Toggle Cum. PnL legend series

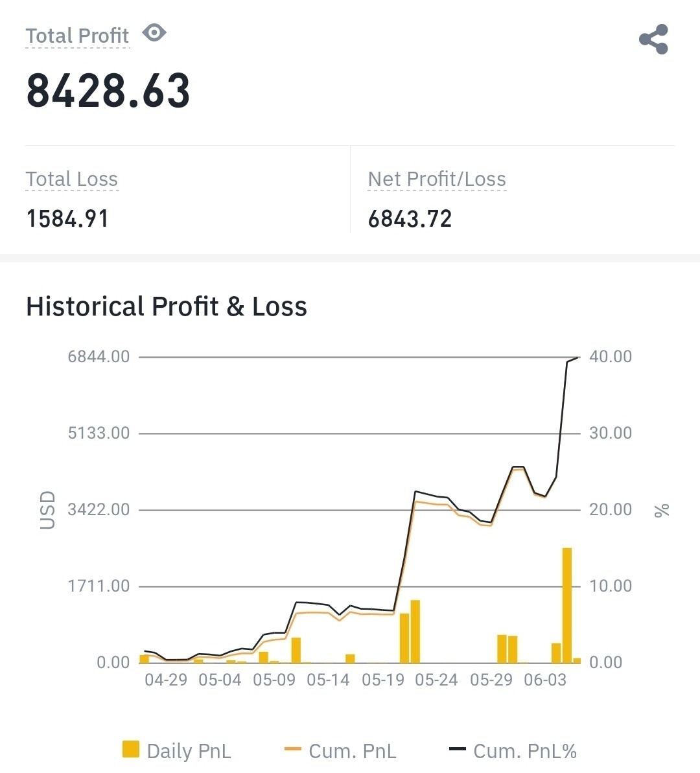coord(353,751)
